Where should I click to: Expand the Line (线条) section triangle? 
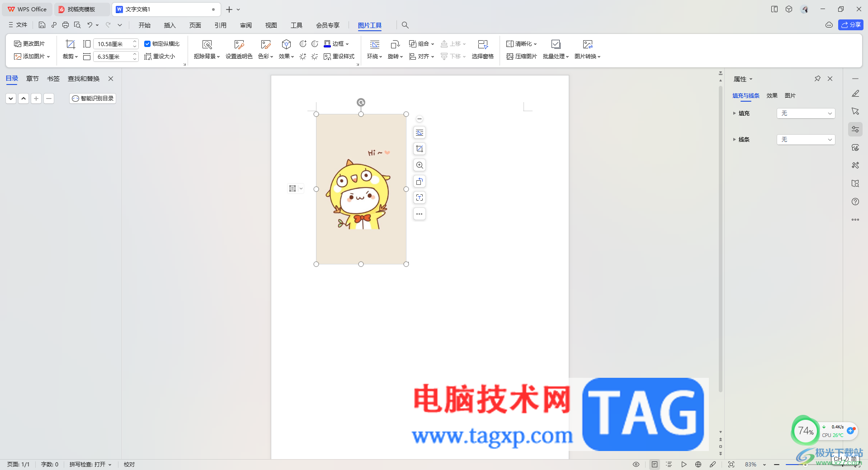coord(734,140)
